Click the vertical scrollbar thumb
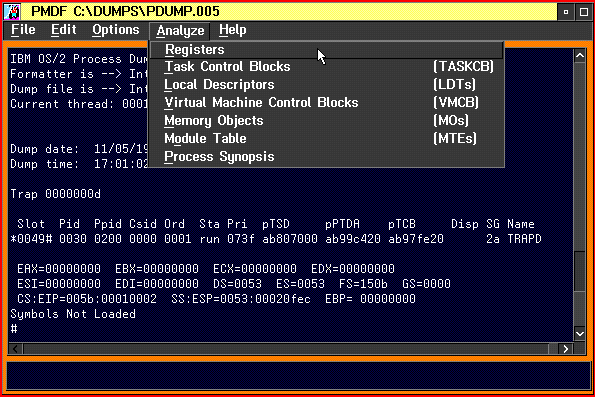This screenshot has width=595, height=397. [579, 272]
